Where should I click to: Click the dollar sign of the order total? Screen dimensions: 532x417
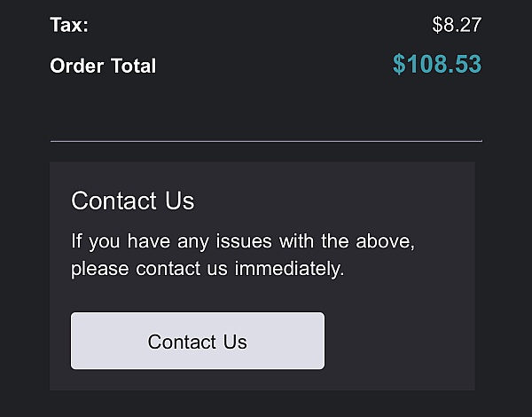pos(399,65)
